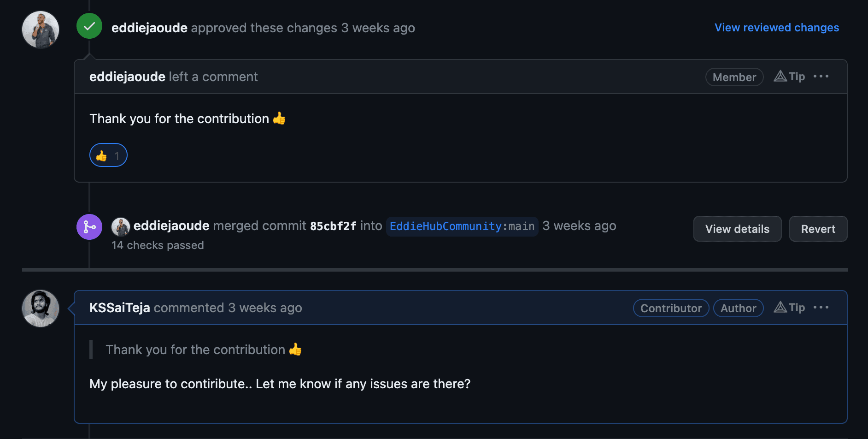
Task: Open KSSaiTeja username link in comment header
Action: click(120, 308)
